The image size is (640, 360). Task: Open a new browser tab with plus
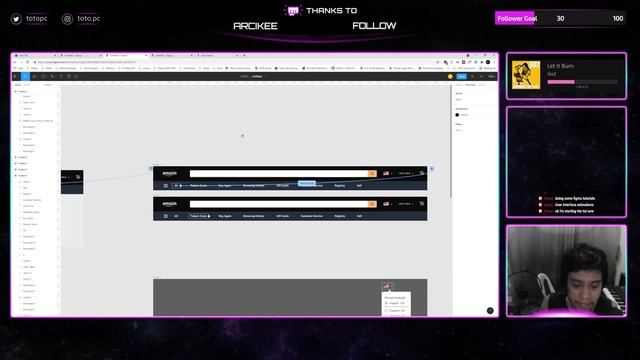click(x=244, y=55)
